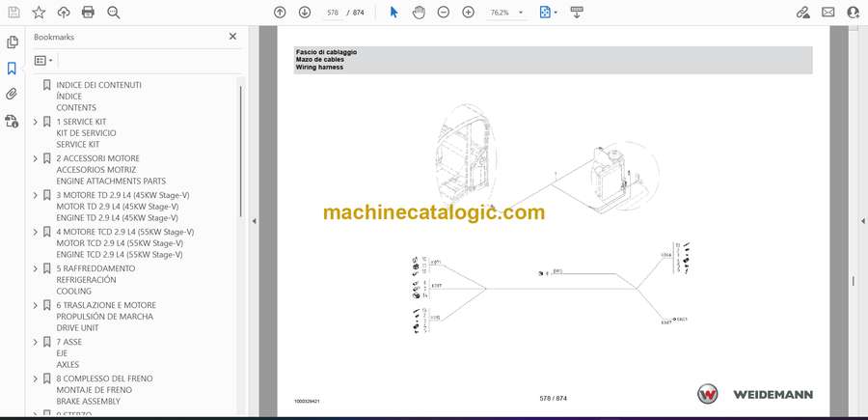Click the Save file icon
The height and width of the screenshot is (420, 868).
tap(13, 13)
